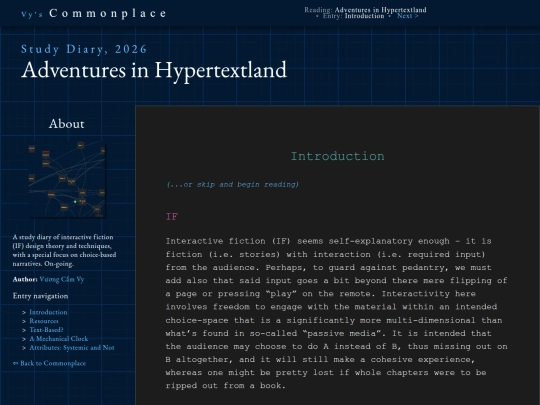The height and width of the screenshot is (405, 540).
Task: Open Vy's Commonplace site title
Action: [x=94, y=13]
